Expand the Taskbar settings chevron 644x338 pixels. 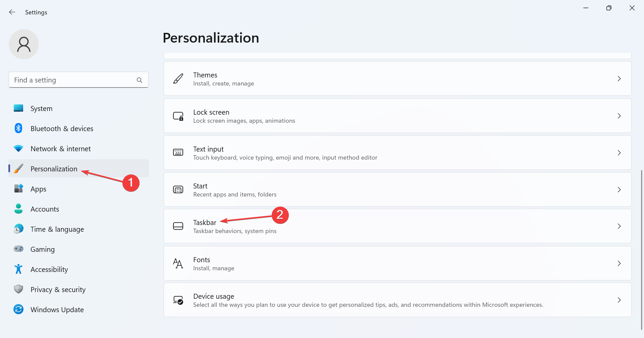point(619,226)
